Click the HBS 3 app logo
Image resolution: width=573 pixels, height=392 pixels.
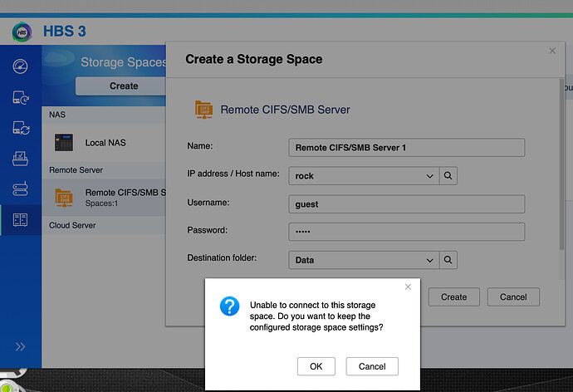pyautogui.click(x=22, y=32)
